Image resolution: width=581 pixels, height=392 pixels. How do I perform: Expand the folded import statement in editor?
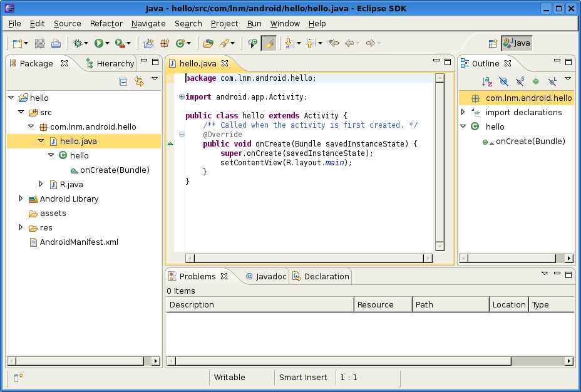point(182,97)
